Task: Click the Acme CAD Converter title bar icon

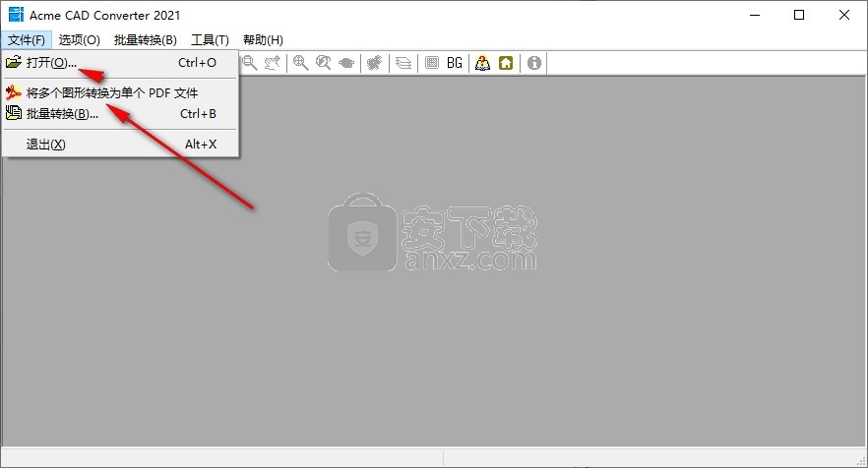Action: [16, 15]
